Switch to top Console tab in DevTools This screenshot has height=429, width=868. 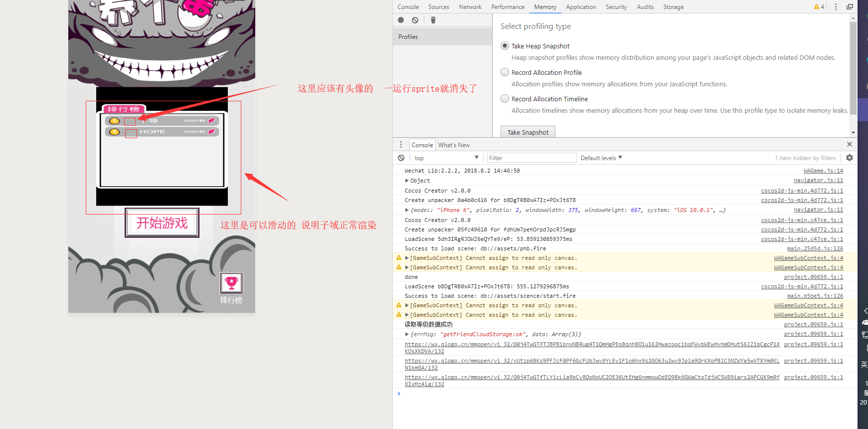(x=408, y=7)
